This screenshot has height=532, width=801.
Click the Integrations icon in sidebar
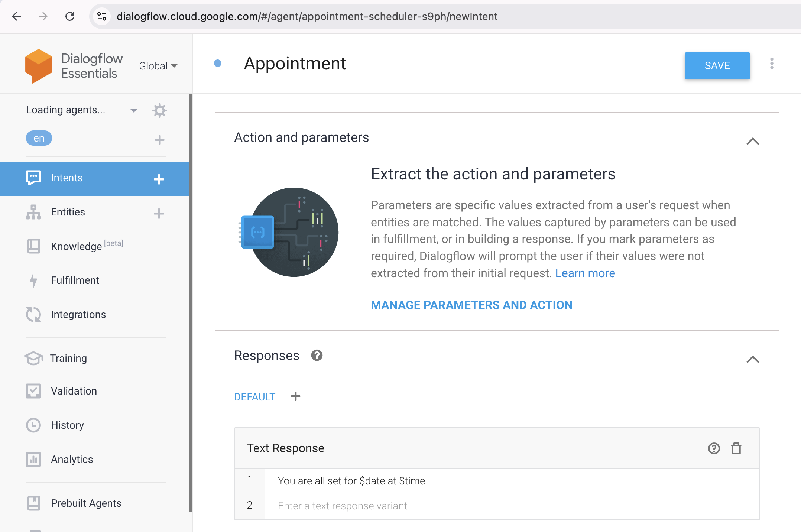click(33, 314)
